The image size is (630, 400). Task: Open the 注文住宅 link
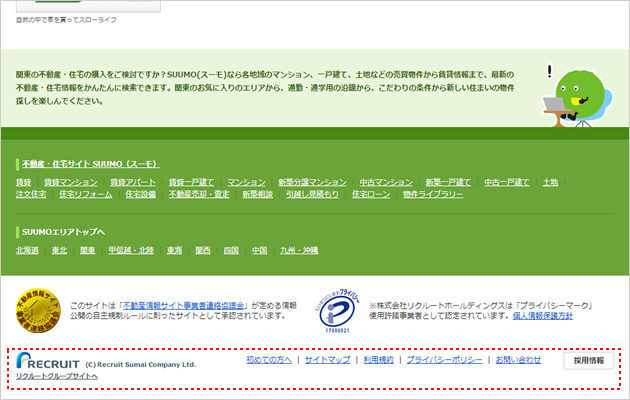pos(31,194)
